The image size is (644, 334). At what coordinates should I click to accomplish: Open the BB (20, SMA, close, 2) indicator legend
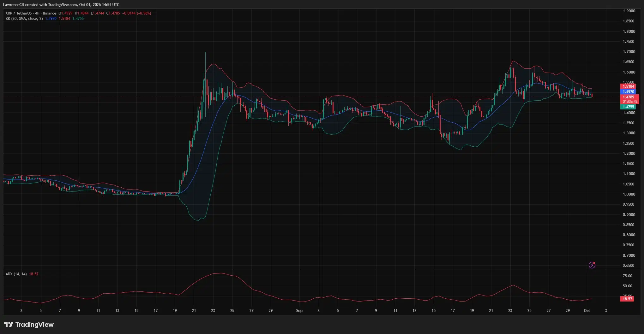(24, 19)
